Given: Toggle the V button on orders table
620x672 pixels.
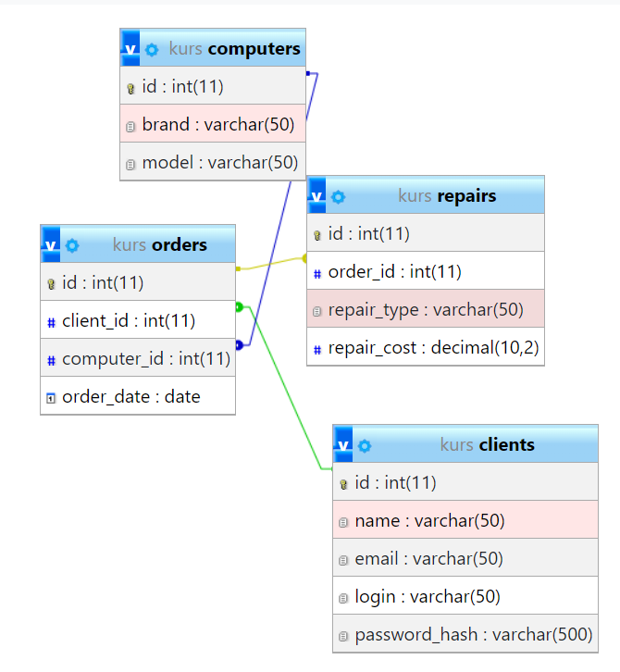Looking at the screenshot, I should pyautogui.click(x=51, y=244).
